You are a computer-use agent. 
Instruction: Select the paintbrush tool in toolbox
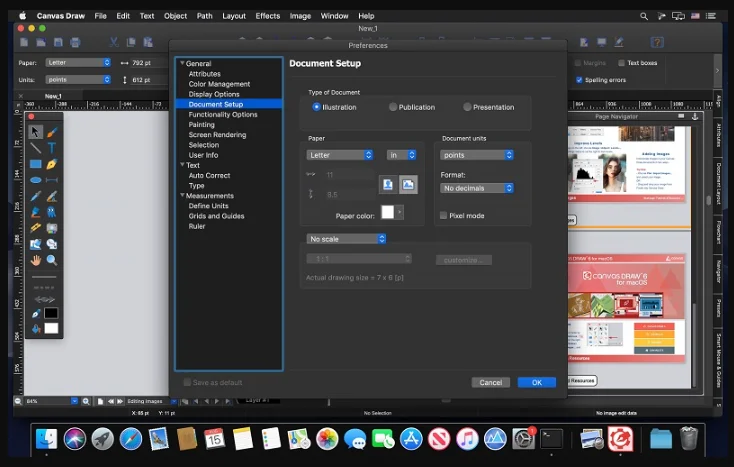(52, 132)
